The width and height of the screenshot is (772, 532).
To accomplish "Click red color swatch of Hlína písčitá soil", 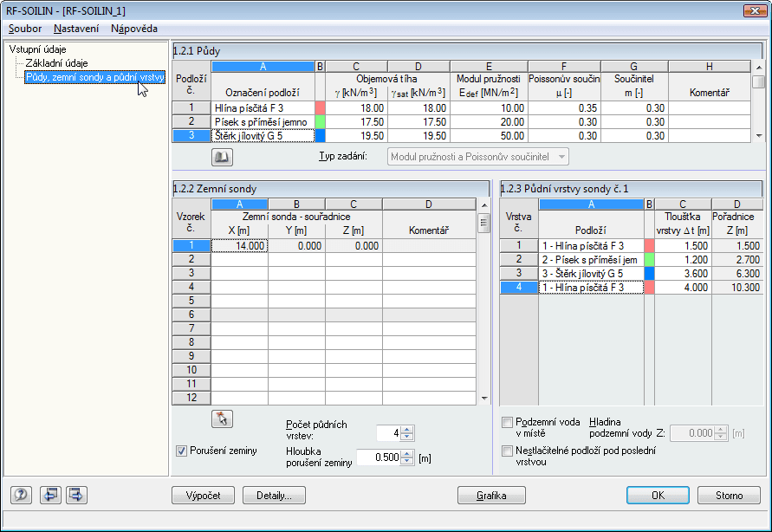I will click(320, 107).
